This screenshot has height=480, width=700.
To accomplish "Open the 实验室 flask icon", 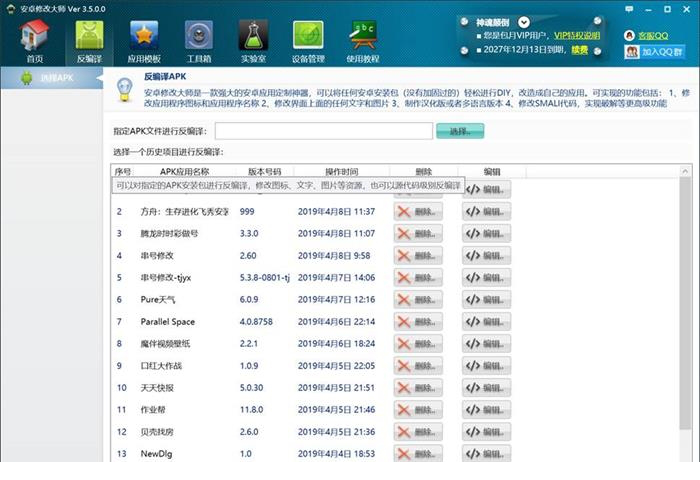I will 254,42.
